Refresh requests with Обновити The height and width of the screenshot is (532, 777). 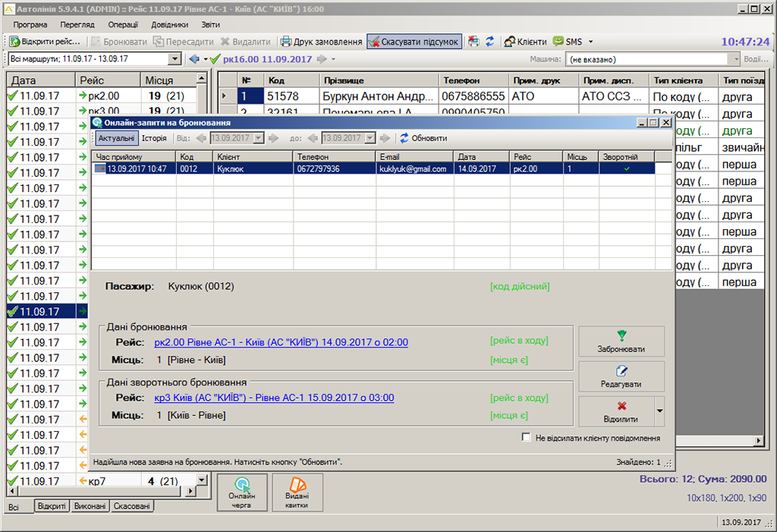click(x=423, y=138)
